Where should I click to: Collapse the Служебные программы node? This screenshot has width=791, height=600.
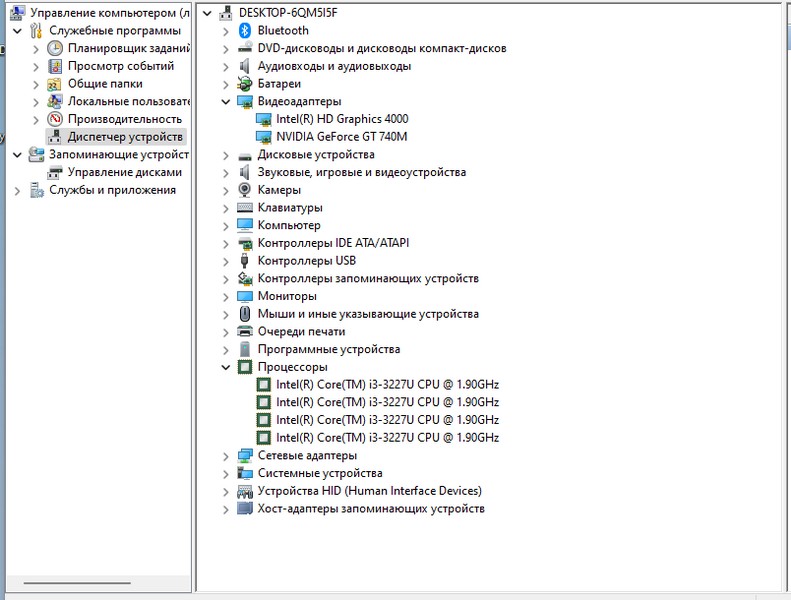click(x=17, y=31)
